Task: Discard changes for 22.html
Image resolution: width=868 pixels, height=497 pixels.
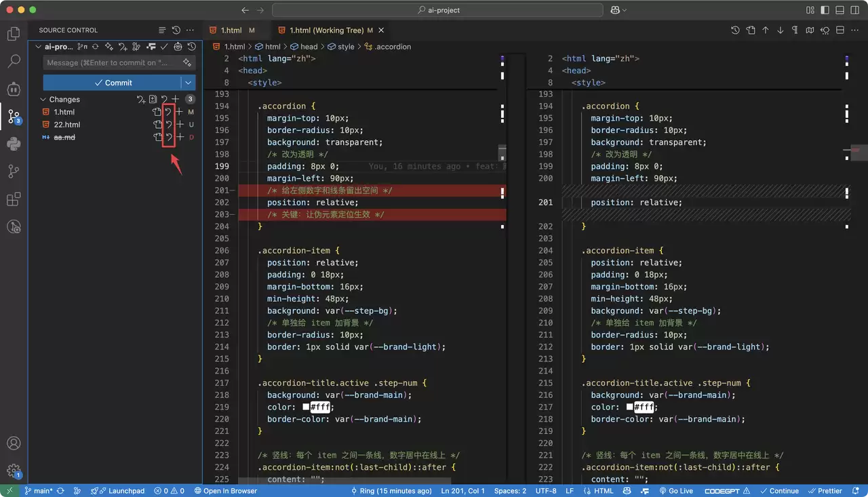Action: [168, 125]
